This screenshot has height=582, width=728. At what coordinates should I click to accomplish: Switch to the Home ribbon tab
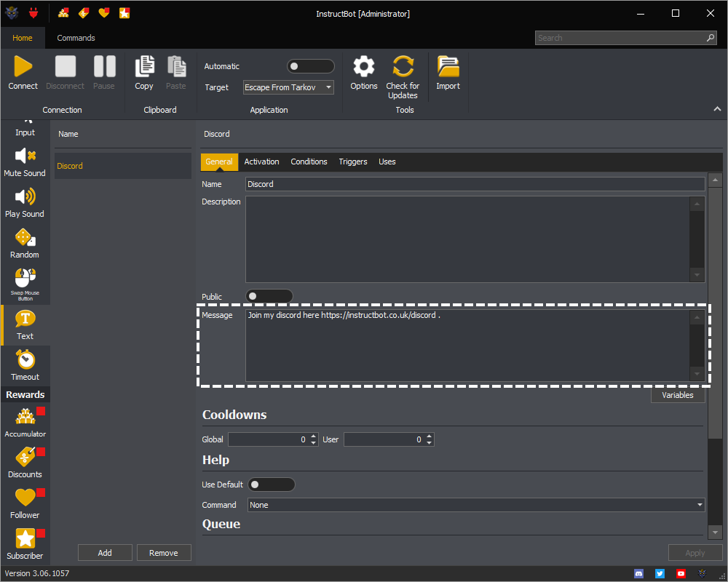23,38
